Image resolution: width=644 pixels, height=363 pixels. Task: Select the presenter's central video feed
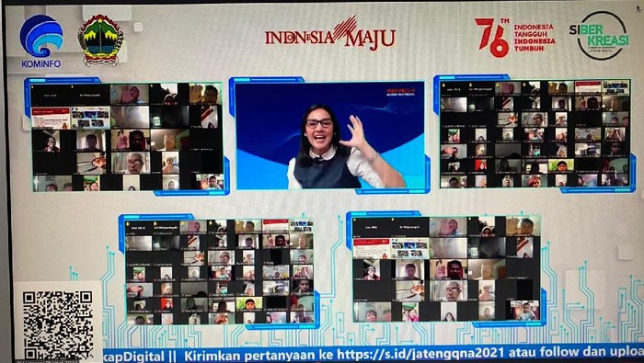329,135
